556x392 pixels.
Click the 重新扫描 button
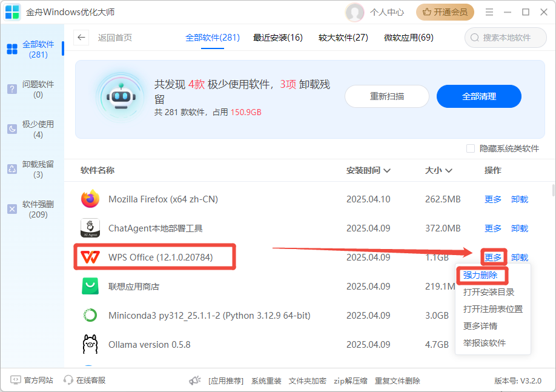[x=387, y=96]
